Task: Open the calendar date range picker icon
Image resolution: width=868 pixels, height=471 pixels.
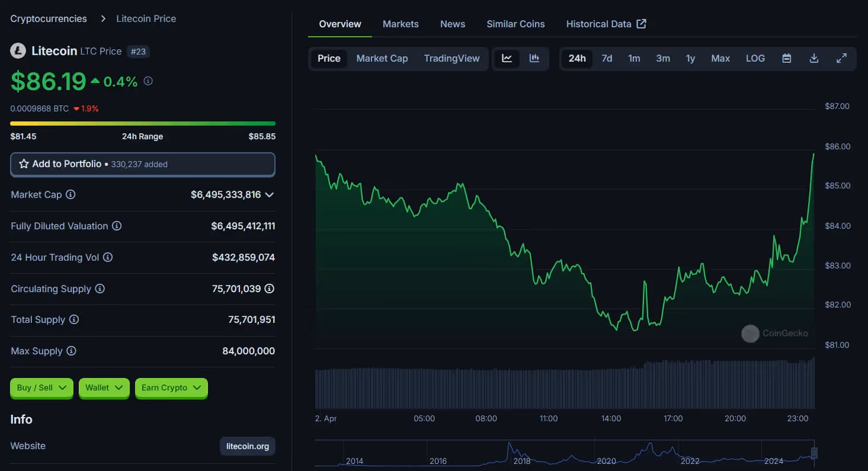Action: tap(787, 58)
